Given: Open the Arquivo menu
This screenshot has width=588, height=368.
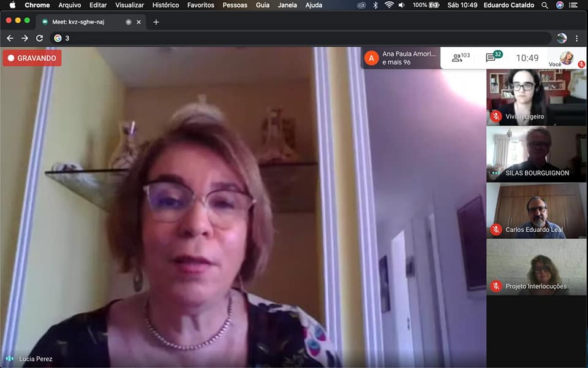Looking at the screenshot, I should (70, 5).
